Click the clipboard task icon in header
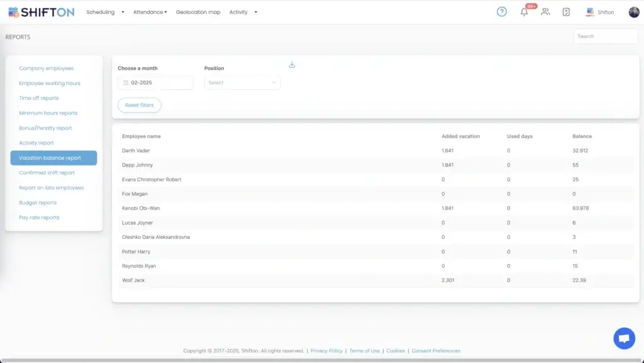This screenshot has width=644, height=363. [566, 12]
